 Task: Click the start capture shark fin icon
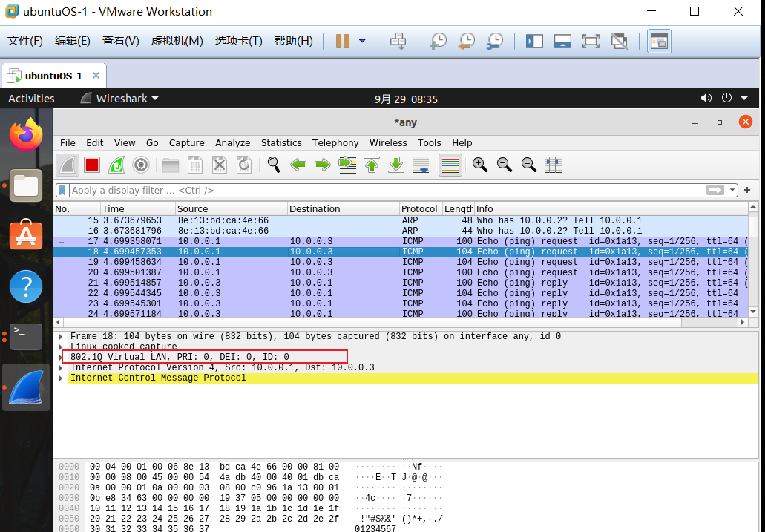(68, 165)
